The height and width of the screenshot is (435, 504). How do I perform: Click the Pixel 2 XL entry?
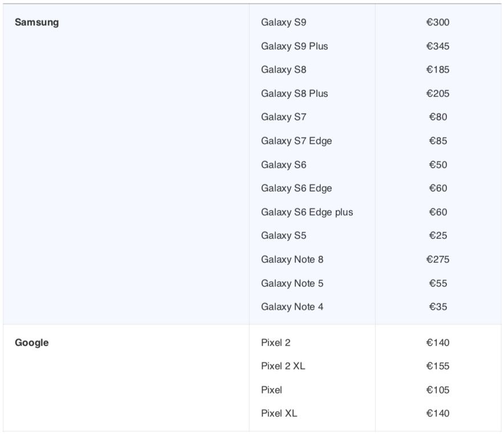pyautogui.click(x=283, y=366)
